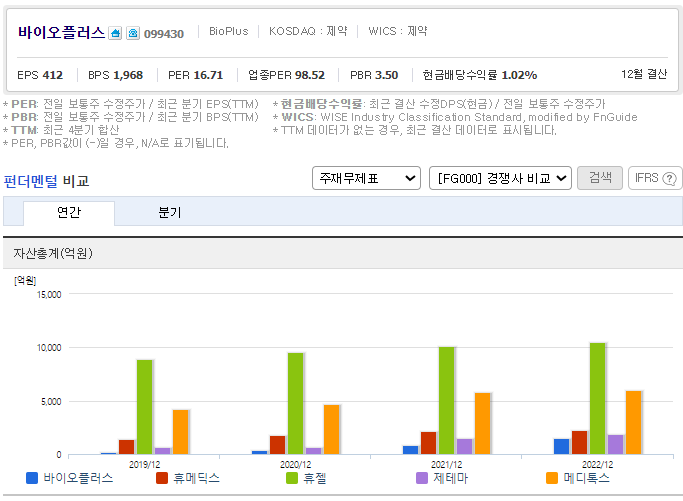Click the 메디톡스 orange legend swatch
The height and width of the screenshot is (501, 683).
click(x=552, y=478)
